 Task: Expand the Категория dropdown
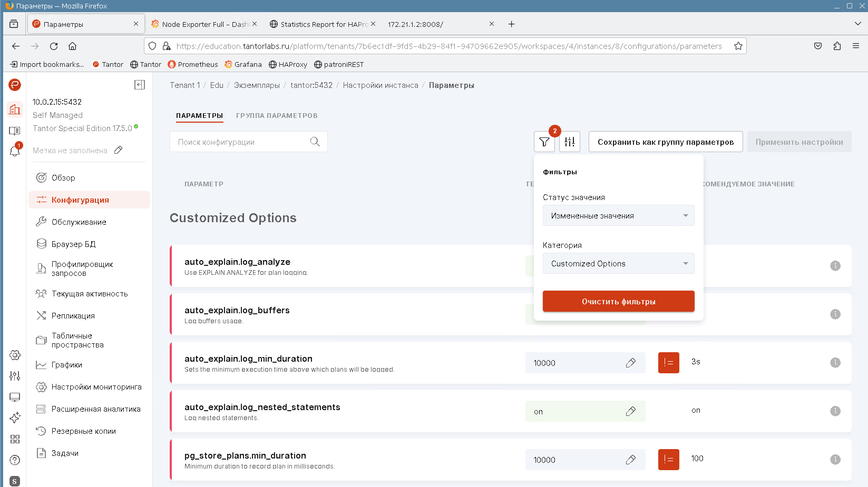[x=618, y=264]
